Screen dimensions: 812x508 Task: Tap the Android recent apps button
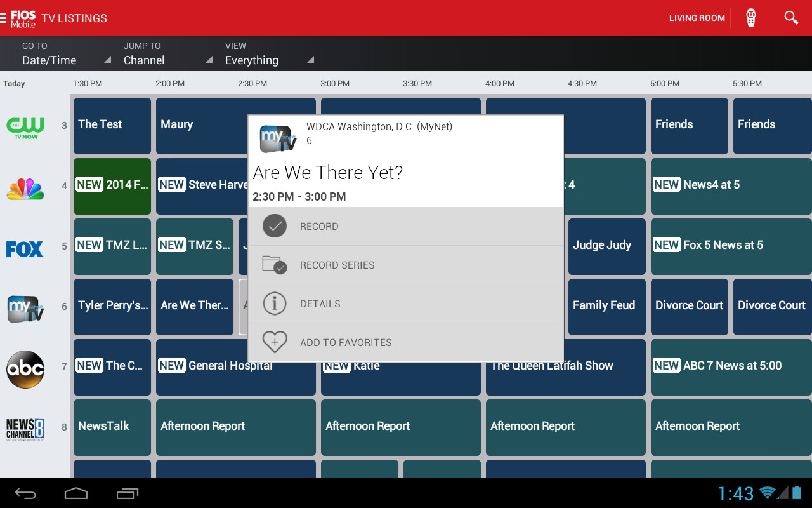(x=128, y=493)
